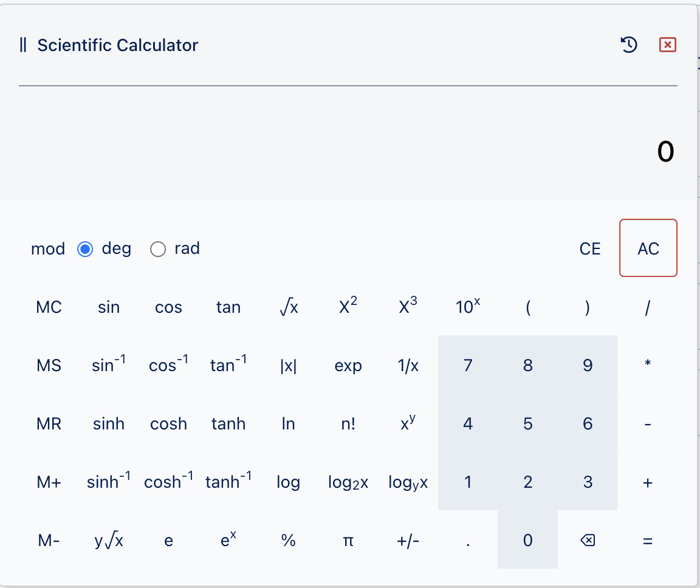Close the calculator with red X icon
Image resolution: width=700 pixels, height=588 pixels.
(x=667, y=44)
